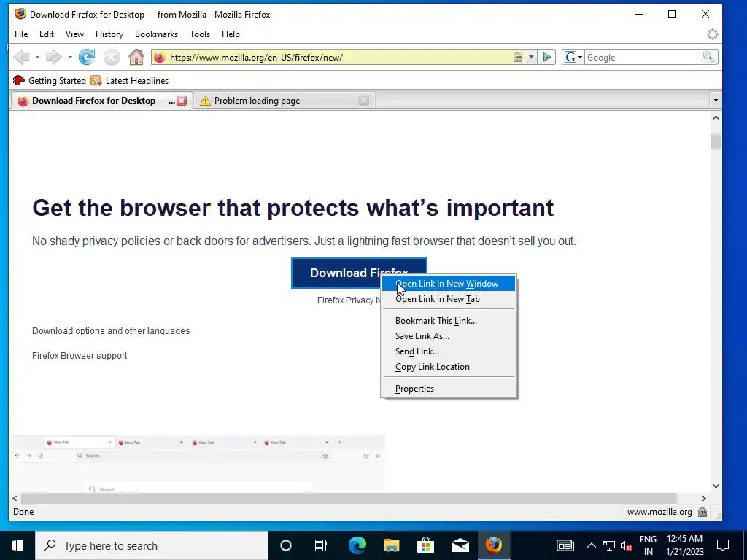Open the Tools menu
The height and width of the screenshot is (560, 747).
pyautogui.click(x=200, y=34)
